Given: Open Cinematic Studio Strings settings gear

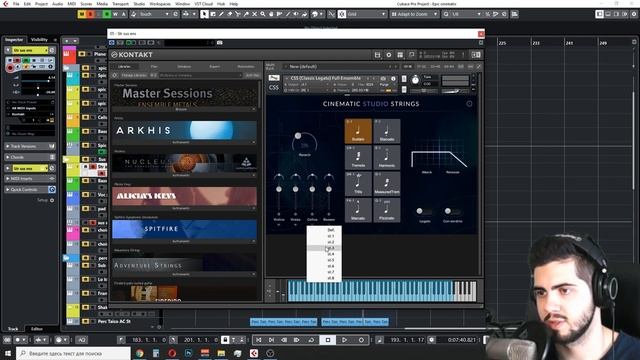Looking at the screenshot, I should (469, 104).
